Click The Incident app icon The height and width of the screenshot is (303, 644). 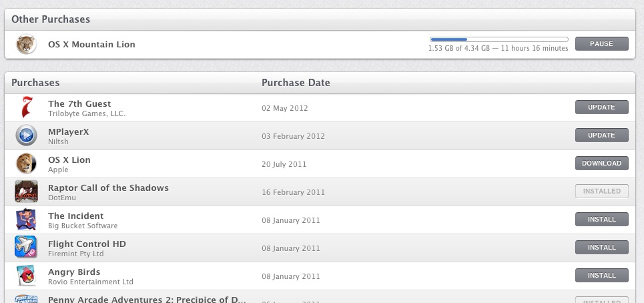click(x=26, y=220)
